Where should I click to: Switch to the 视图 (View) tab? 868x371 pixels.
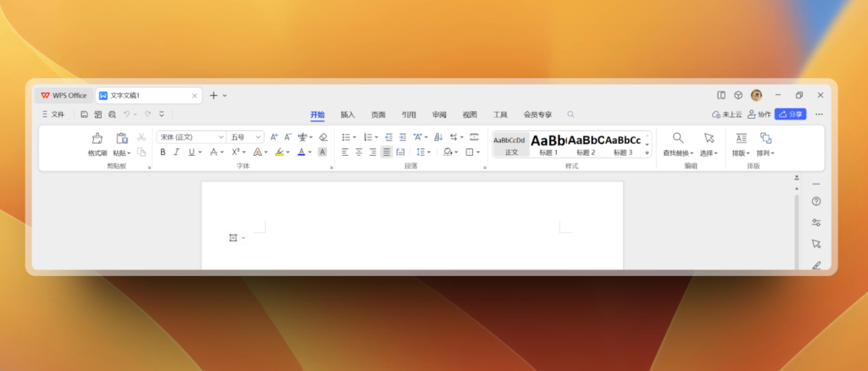[x=470, y=114]
